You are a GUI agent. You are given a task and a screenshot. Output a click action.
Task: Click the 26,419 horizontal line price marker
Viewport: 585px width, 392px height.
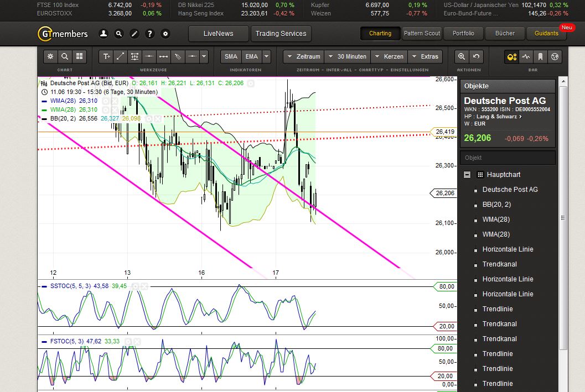[444, 132]
